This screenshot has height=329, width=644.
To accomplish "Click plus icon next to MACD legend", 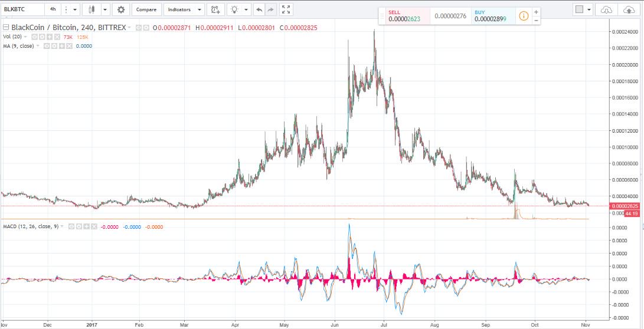I will click(87, 226).
